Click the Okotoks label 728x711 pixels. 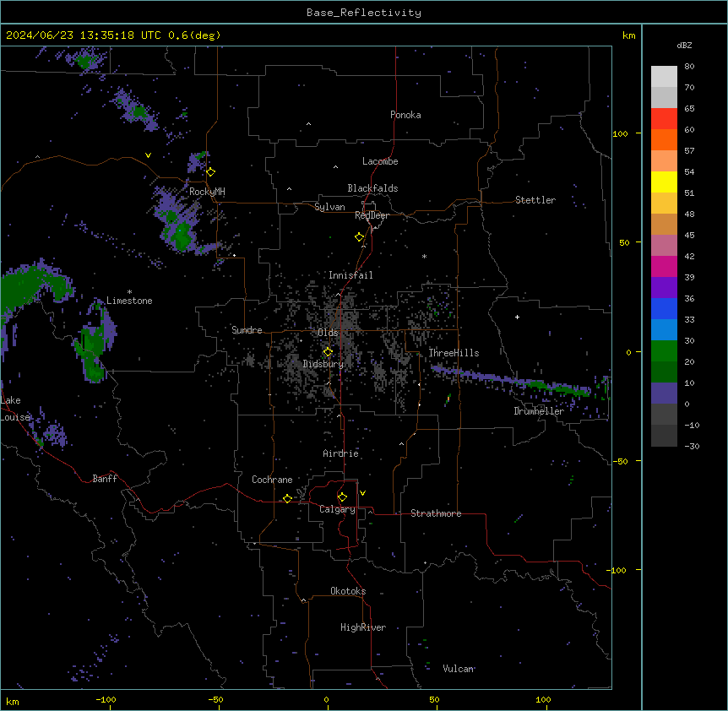pos(348,591)
